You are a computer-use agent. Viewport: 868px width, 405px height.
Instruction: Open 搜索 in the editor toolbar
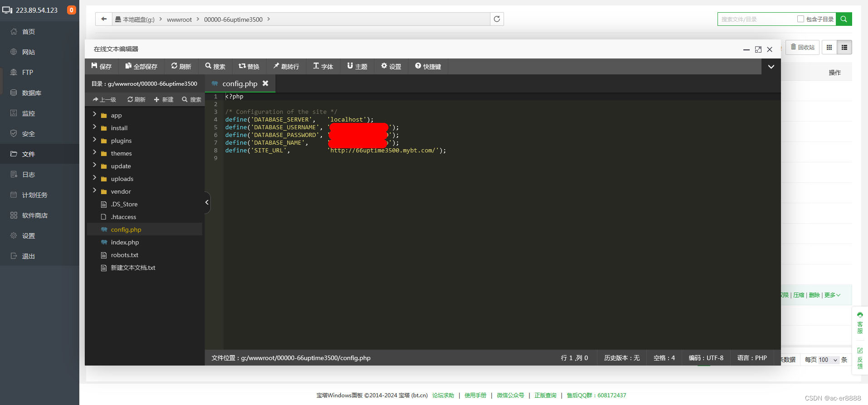(215, 66)
